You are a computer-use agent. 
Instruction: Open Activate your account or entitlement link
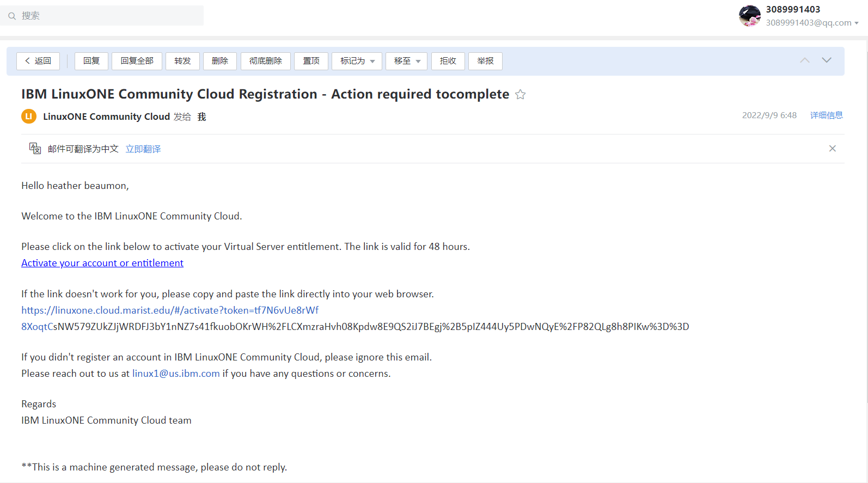[x=102, y=263]
